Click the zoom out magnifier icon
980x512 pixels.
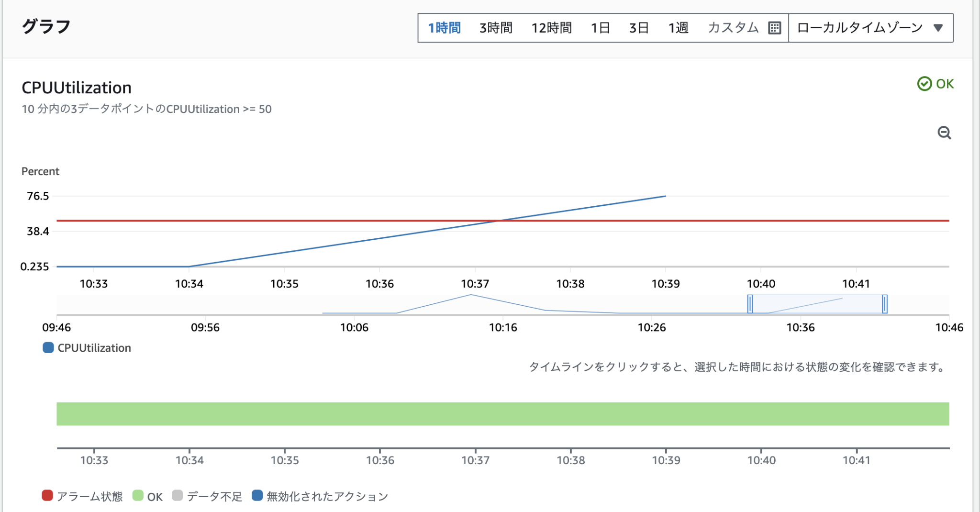point(945,133)
